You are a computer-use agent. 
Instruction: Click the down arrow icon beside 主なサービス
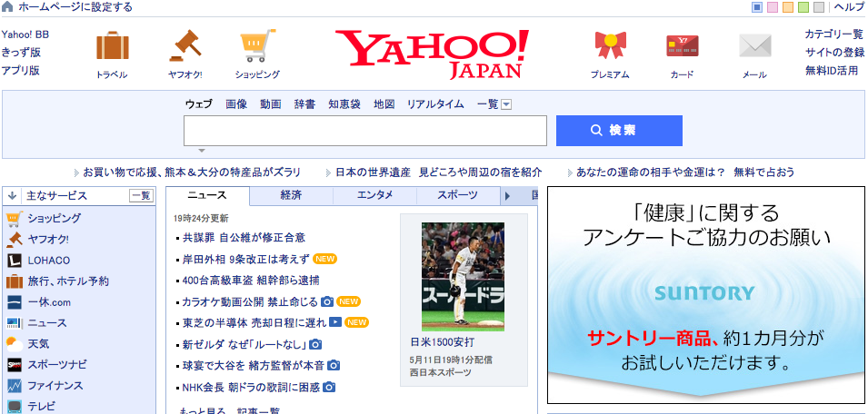coord(12,196)
